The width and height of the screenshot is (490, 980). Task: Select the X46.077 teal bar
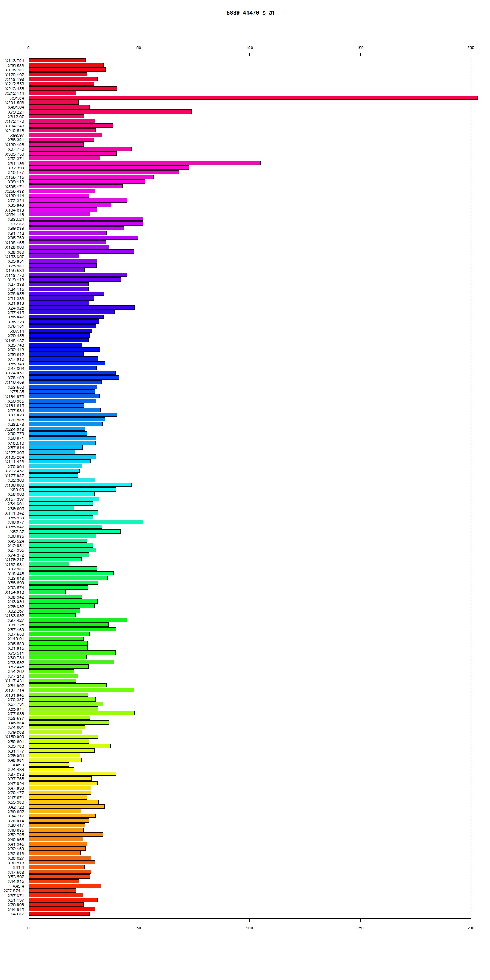click(86, 522)
